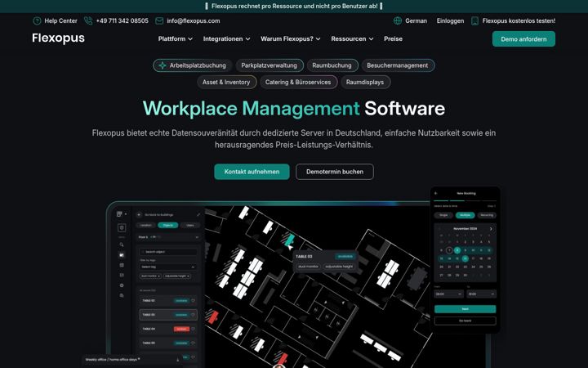The width and height of the screenshot is (588, 368).
Task: Click the icon beside Flexopus kostenlos testen
Action: coord(474,21)
